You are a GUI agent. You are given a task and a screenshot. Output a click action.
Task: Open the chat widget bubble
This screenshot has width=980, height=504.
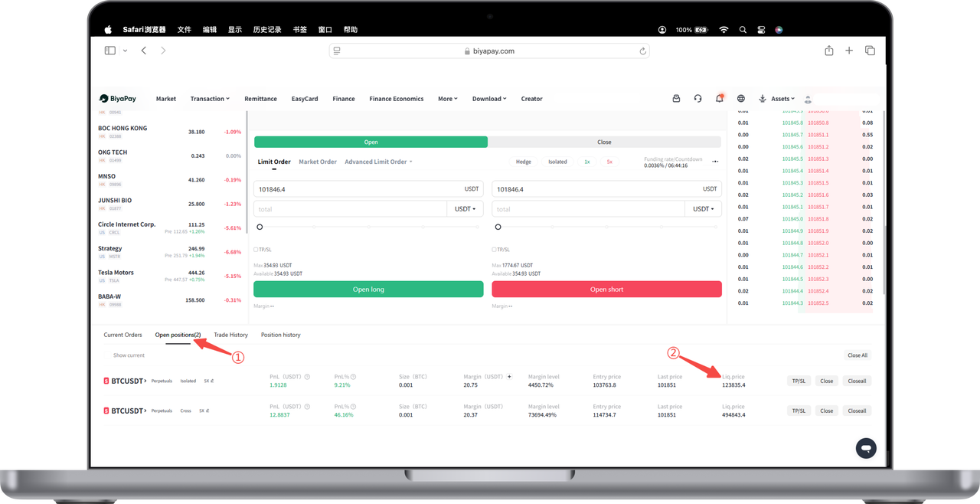pyautogui.click(x=866, y=448)
